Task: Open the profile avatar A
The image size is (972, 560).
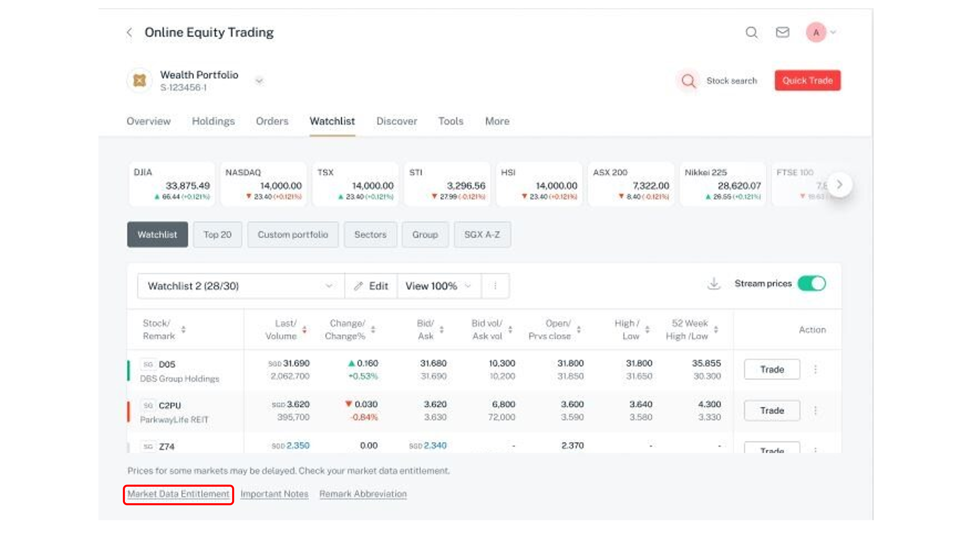Action: click(816, 32)
